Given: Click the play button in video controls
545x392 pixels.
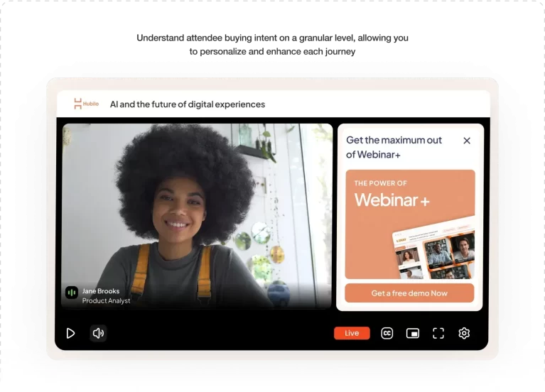Looking at the screenshot, I should coord(70,333).
